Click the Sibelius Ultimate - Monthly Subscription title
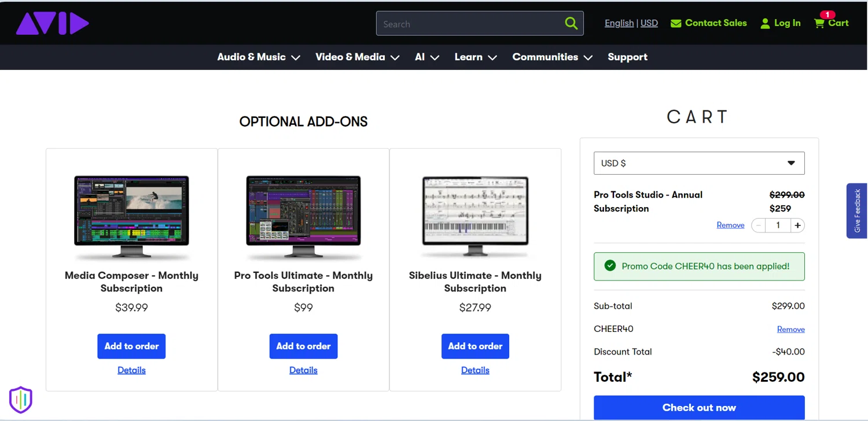868x421 pixels. [x=475, y=282]
